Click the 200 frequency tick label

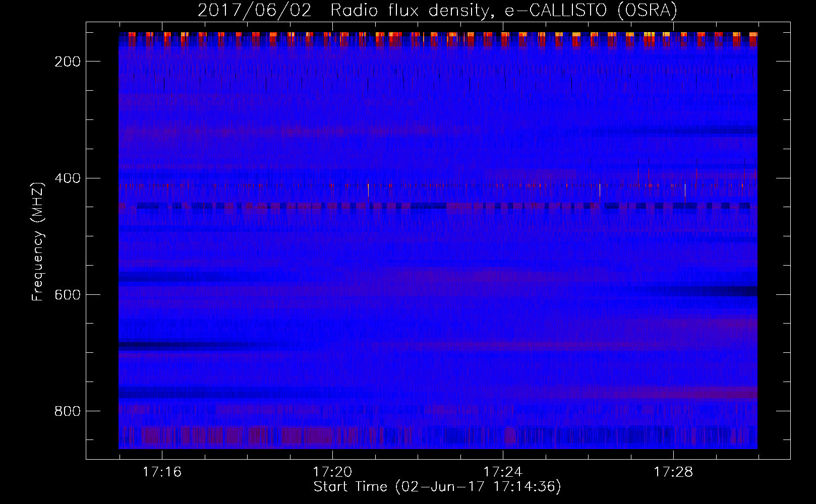pos(68,61)
